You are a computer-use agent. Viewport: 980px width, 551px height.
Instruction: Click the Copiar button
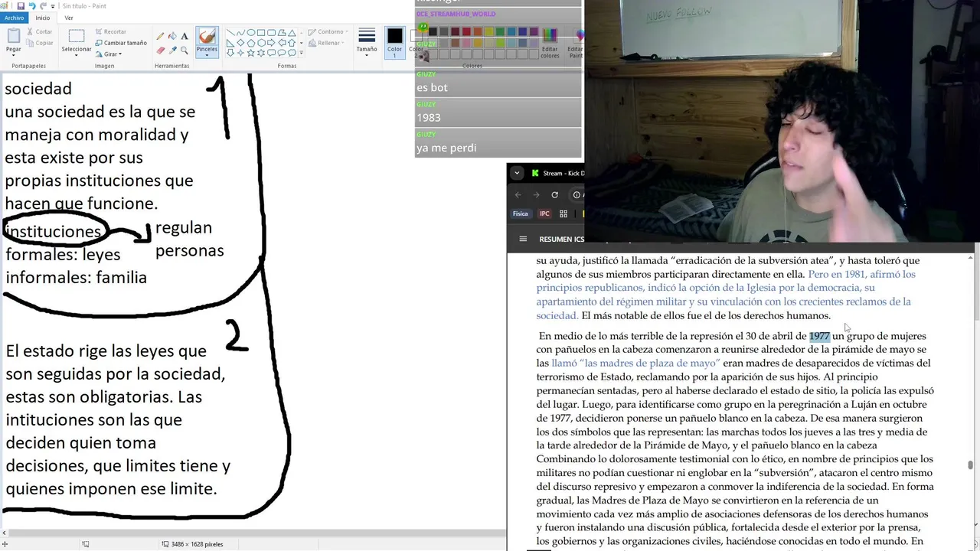(x=39, y=43)
